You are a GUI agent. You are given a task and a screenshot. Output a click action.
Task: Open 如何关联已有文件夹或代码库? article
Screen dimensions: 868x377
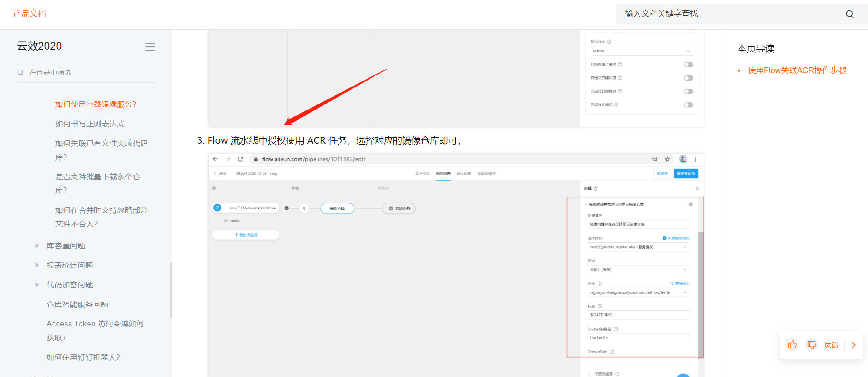point(101,150)
